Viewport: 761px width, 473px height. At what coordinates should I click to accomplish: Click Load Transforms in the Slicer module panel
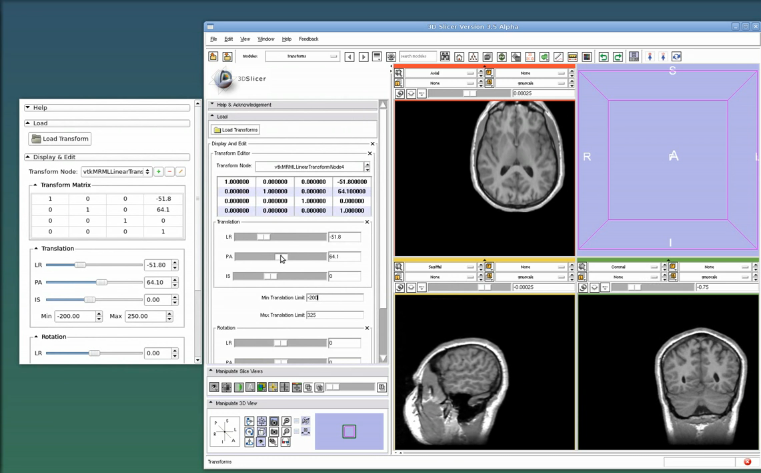pyautogui.click(x=236, y=130)
